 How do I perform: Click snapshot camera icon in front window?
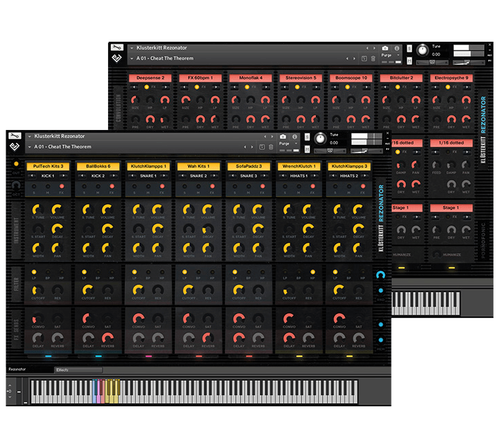(282, 137)
